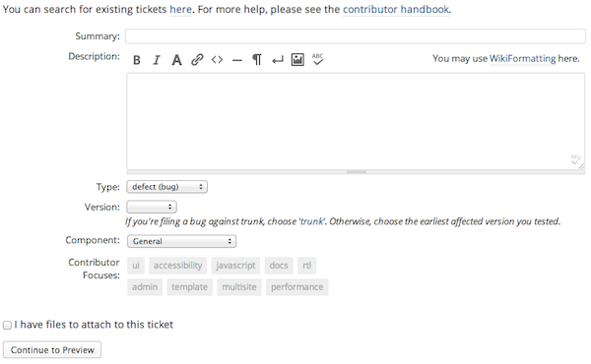Insert horizontal rule from toolbar
Screen dimensions: 591x364
pos(237,60)
